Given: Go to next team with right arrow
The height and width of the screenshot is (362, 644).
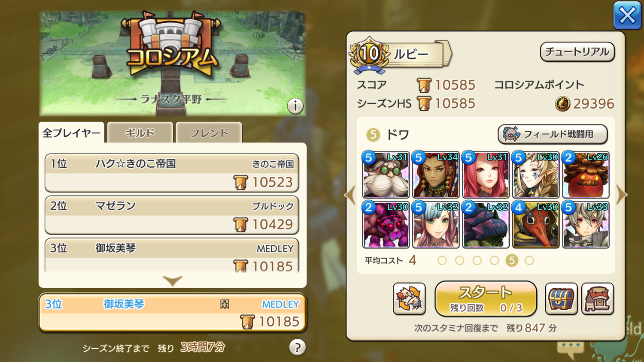Looking at the screenshot, I should click(x=622, y=195).
